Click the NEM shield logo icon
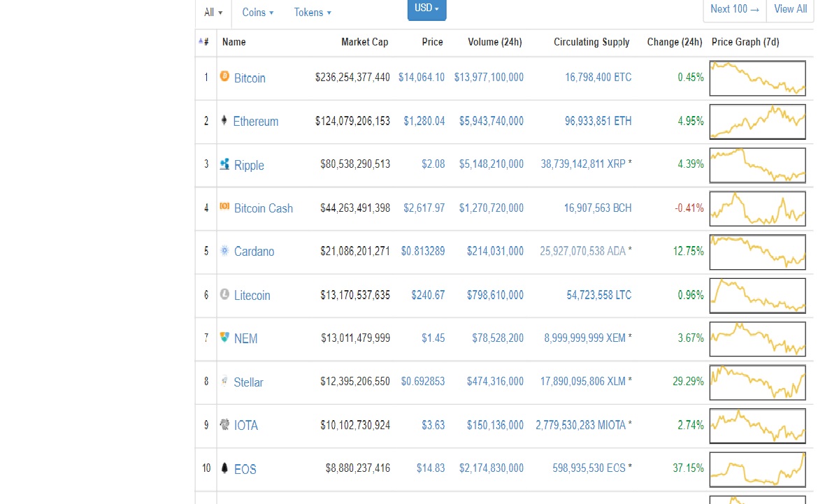Image resolution: width=825 pixels, height=504 pixels. coord(224,337)
